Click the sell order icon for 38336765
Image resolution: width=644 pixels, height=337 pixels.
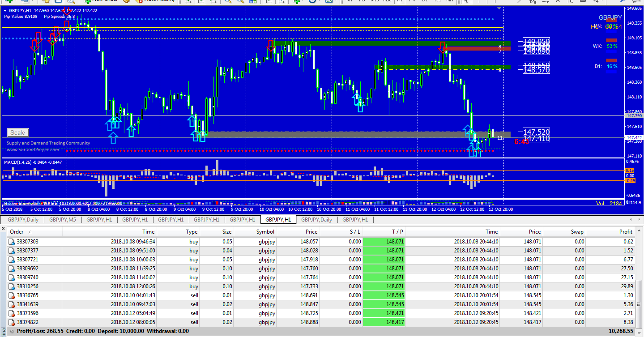pos(12,295)
